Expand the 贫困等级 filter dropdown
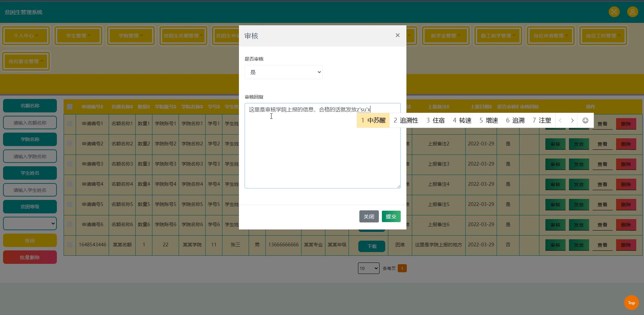Image resolution: width=644 pixels, height=315 pixels. (x=30, y=223)
